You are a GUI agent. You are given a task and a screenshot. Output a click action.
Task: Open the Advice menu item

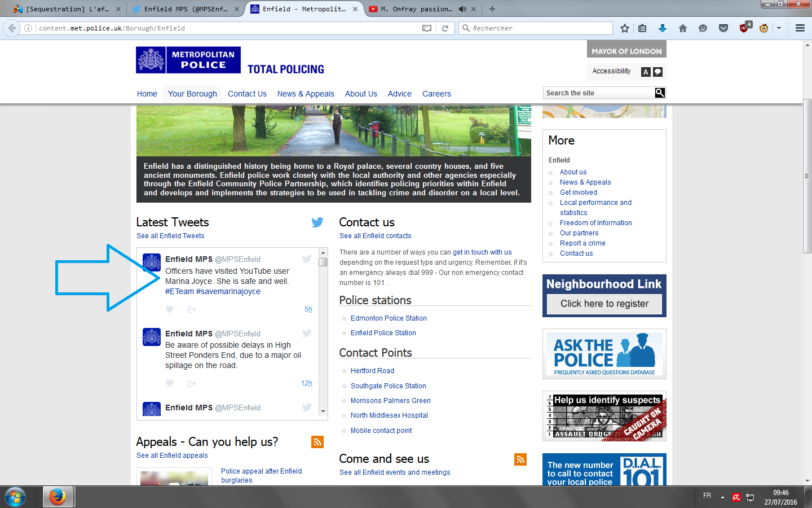[x=400, y=94]
